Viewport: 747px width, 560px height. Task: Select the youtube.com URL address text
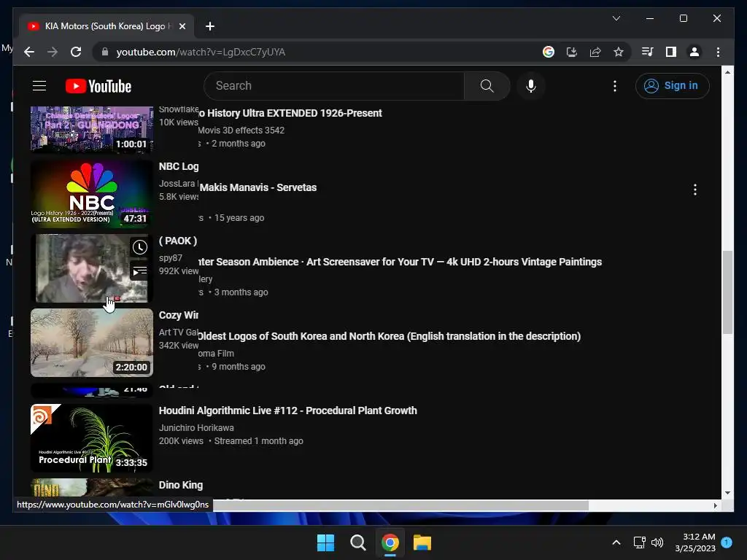tap(201, 52)
